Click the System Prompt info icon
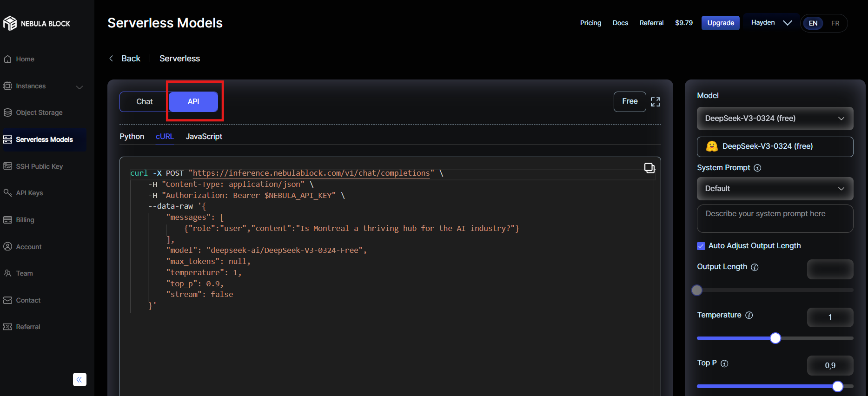Viewport: 868px width, 396px height. click(757, 168)
